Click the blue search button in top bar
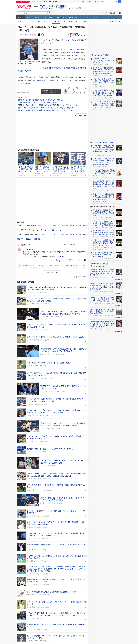 (120, 2)
